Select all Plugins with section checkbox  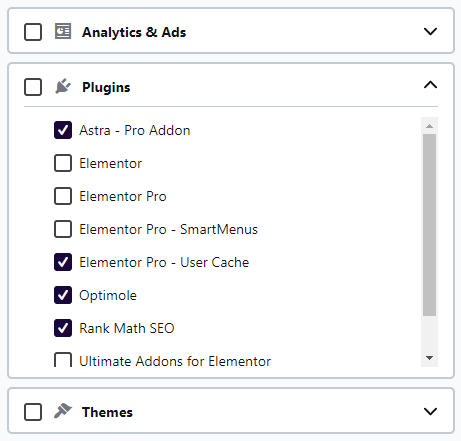point(33,87)
